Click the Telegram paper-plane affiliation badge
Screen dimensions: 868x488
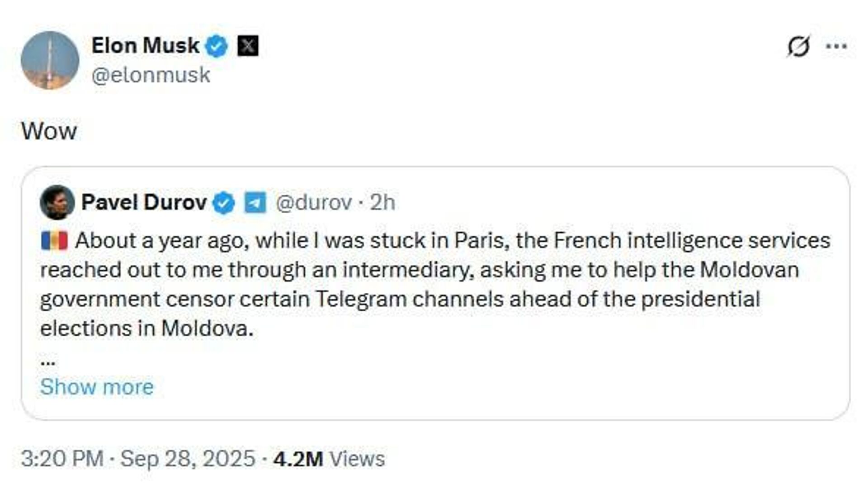(255, 203)
